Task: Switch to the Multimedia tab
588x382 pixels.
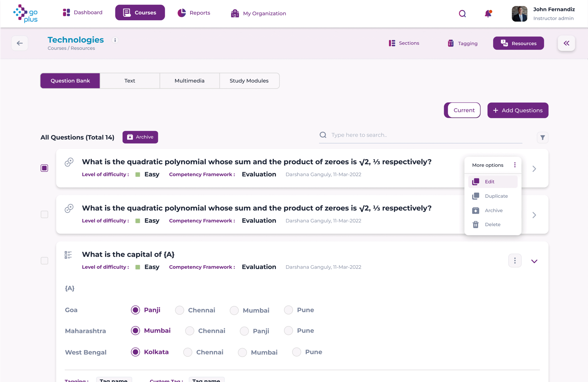Action: (189, 81)
